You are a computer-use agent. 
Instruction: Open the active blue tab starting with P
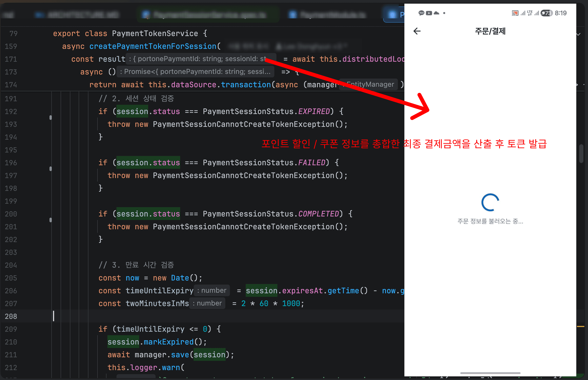[x=394, y=15]
